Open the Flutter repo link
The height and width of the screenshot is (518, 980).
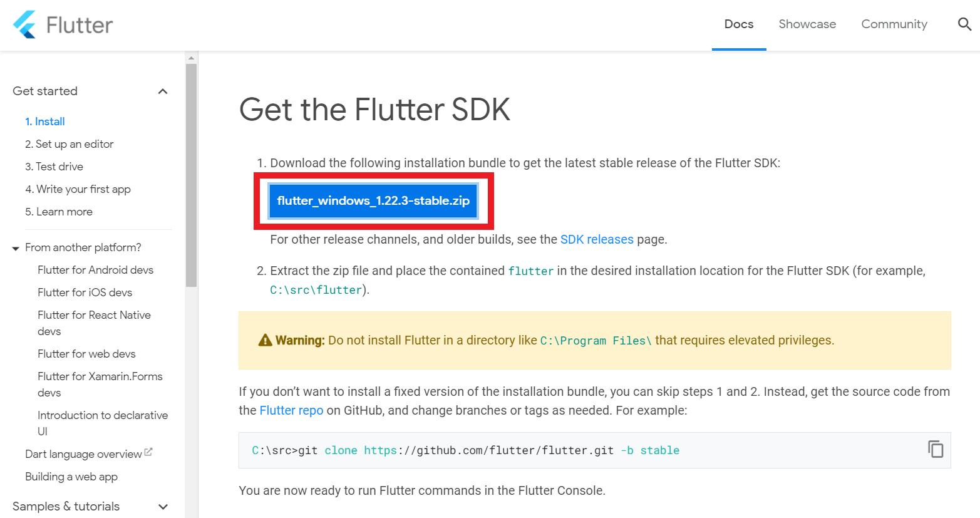[291, 410]
